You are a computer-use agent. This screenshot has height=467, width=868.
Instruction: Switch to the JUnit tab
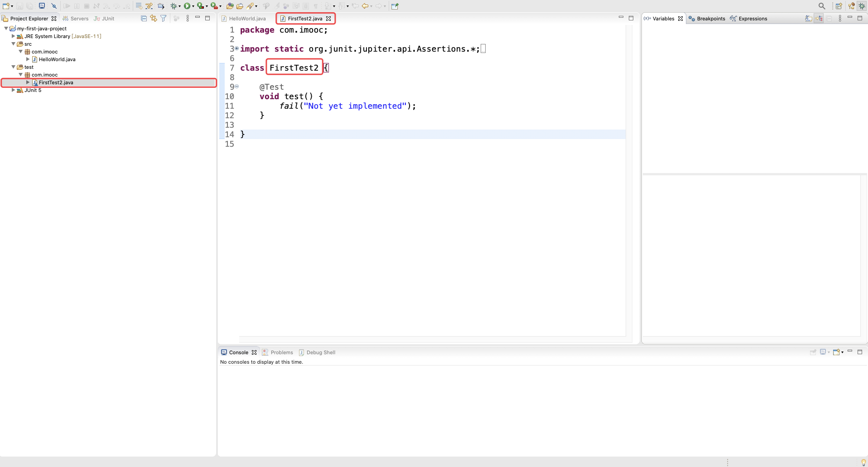(x=104, y=19)
